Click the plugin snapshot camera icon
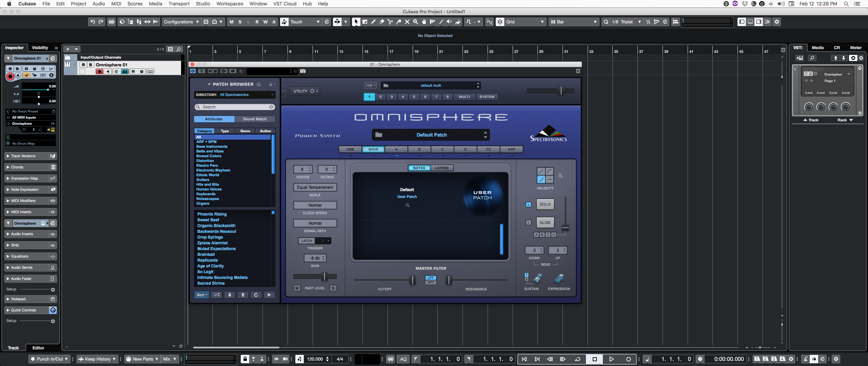868x366 pixels. 303,71
